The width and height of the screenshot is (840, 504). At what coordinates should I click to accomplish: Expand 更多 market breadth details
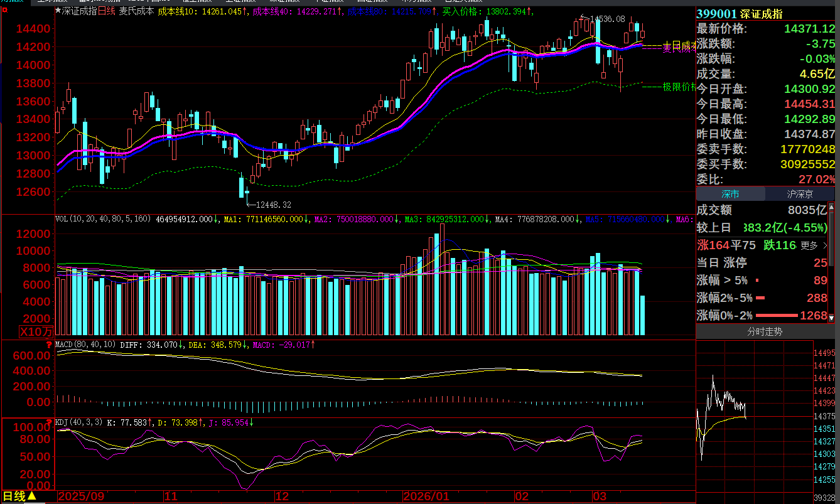pyautogui.click(x=814, y=245)
